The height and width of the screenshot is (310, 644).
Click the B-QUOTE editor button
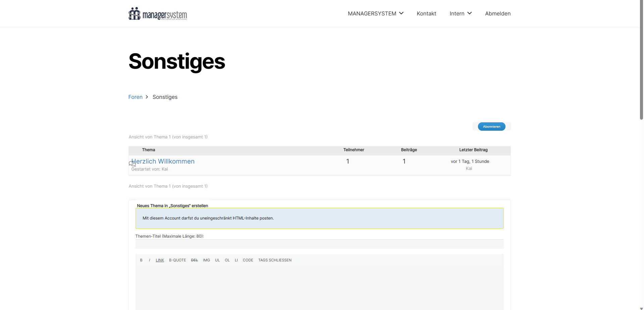tap(177, 260)
